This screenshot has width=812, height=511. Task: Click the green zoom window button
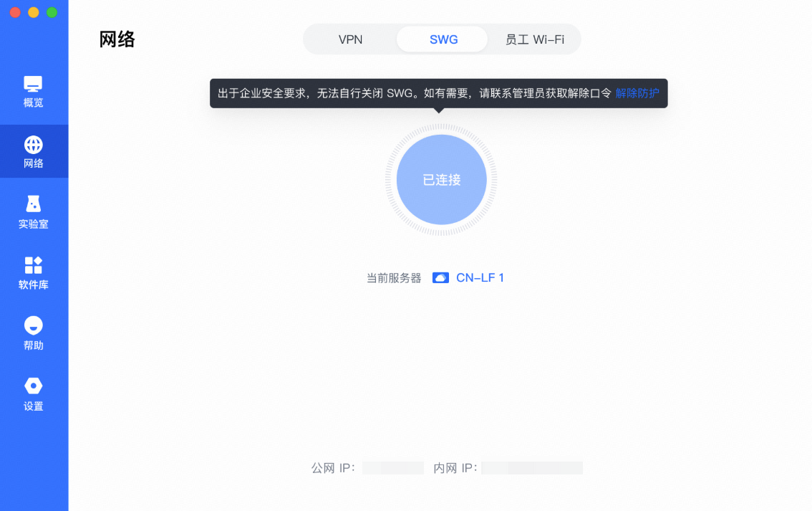[52, 12]
